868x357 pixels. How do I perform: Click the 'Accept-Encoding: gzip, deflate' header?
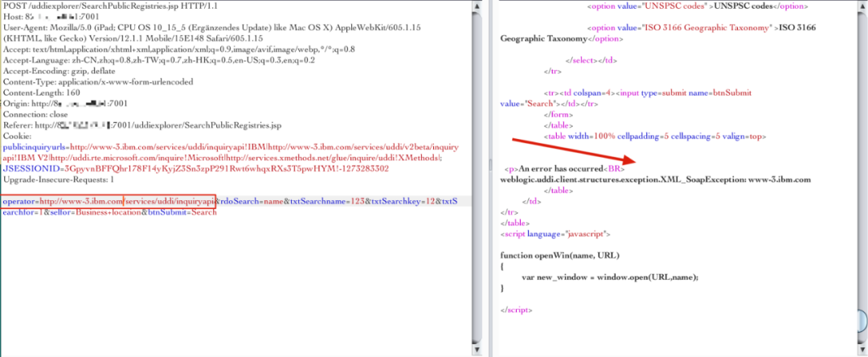59,71
